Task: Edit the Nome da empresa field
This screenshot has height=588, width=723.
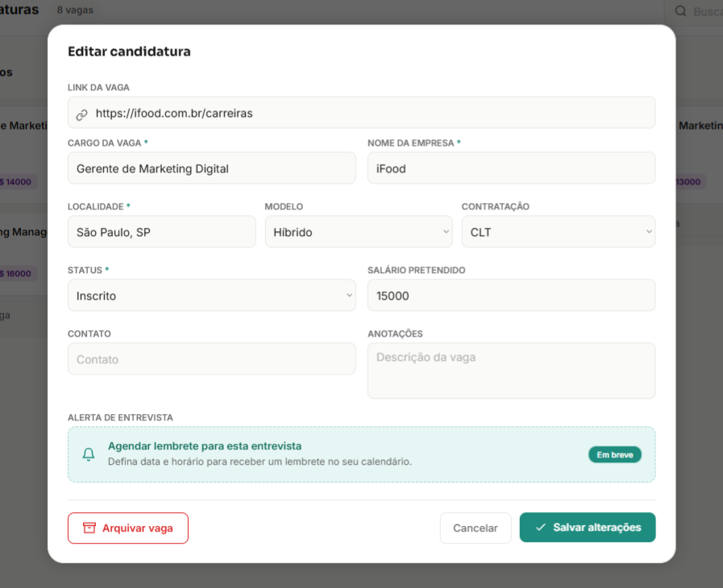Action: pyautogui.click(x=511, y=168)
